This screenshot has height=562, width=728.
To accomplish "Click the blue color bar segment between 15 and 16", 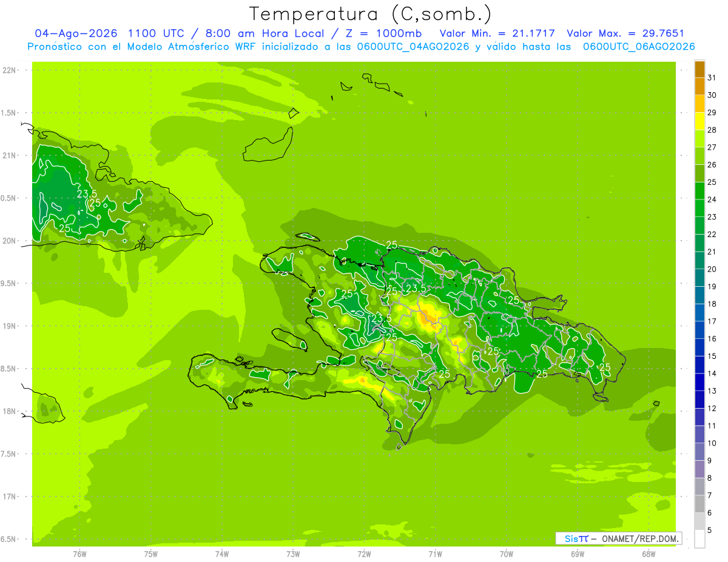I will click(x=699, y=347).
